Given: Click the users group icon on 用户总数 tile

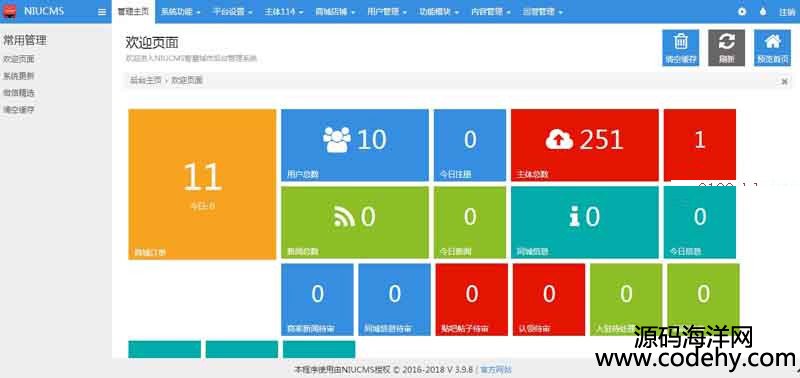Looking at the screenshot, I should pos(337,139).
